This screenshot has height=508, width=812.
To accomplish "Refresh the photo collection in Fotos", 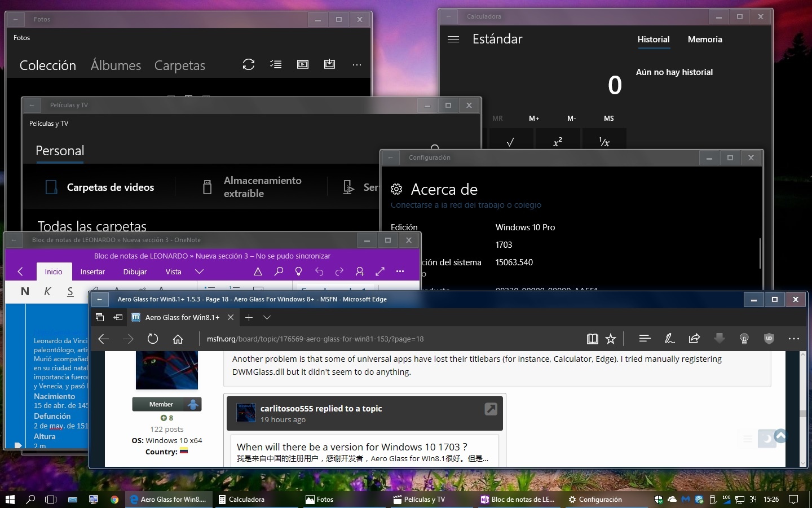I will [x=249, y=64].
